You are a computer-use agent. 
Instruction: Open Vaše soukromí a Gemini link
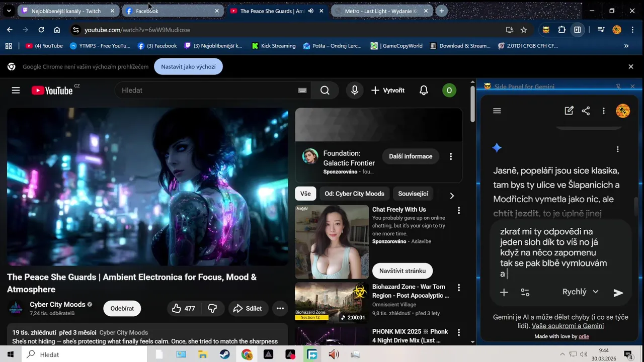[x=568, y=326]
